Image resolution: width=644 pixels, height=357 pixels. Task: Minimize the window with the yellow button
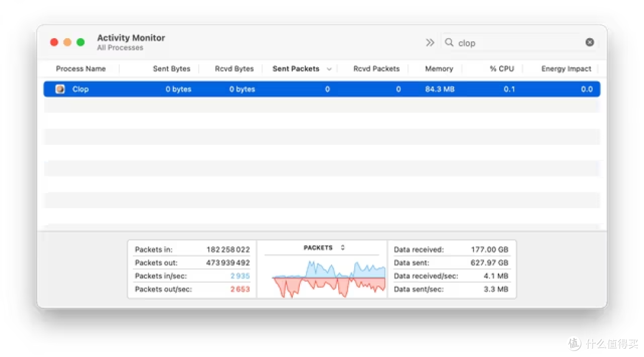(67, 42)
